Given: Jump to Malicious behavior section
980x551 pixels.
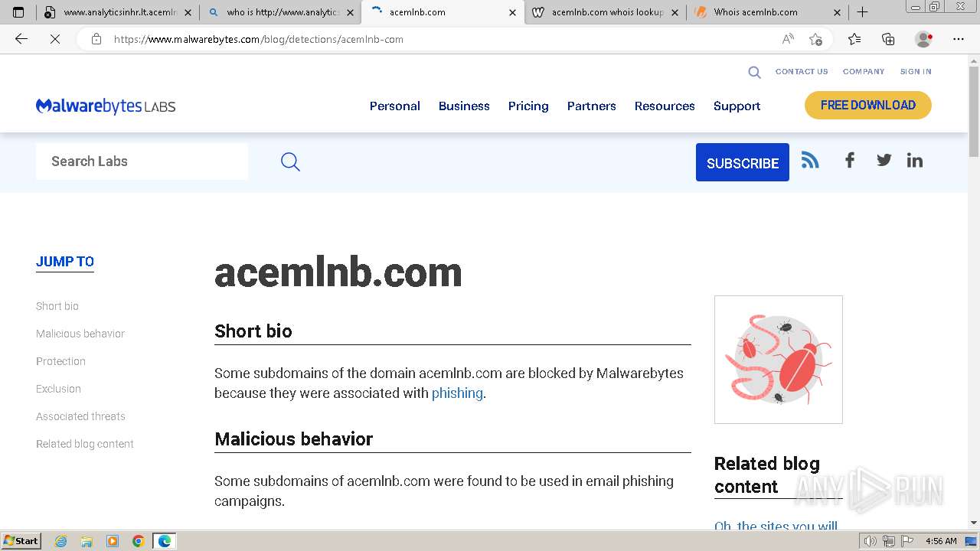Looking at the screenshot, I should [80, 334].
